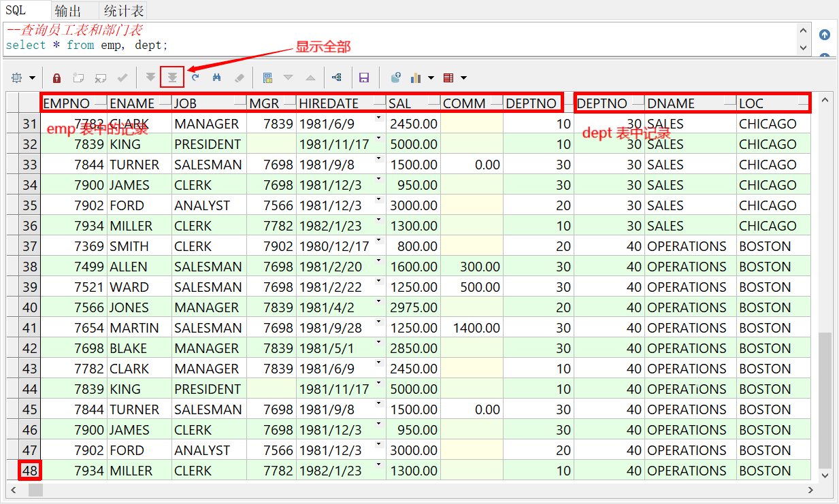Click the eraser clear record icon

tap(238, 78)
